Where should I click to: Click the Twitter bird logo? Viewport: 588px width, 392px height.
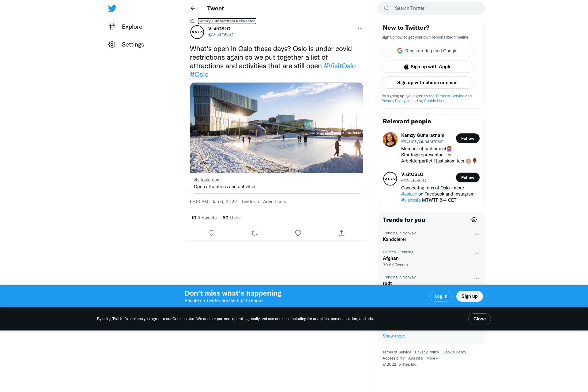click(x=112, y=8)
